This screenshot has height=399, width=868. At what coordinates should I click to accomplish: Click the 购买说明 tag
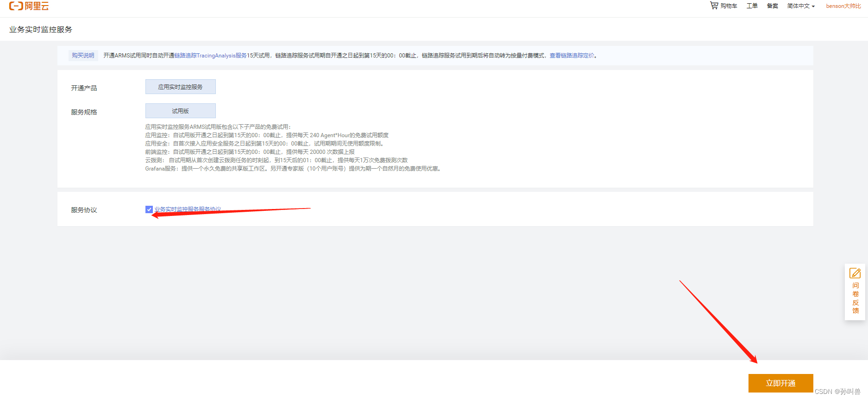click(83, 56)
